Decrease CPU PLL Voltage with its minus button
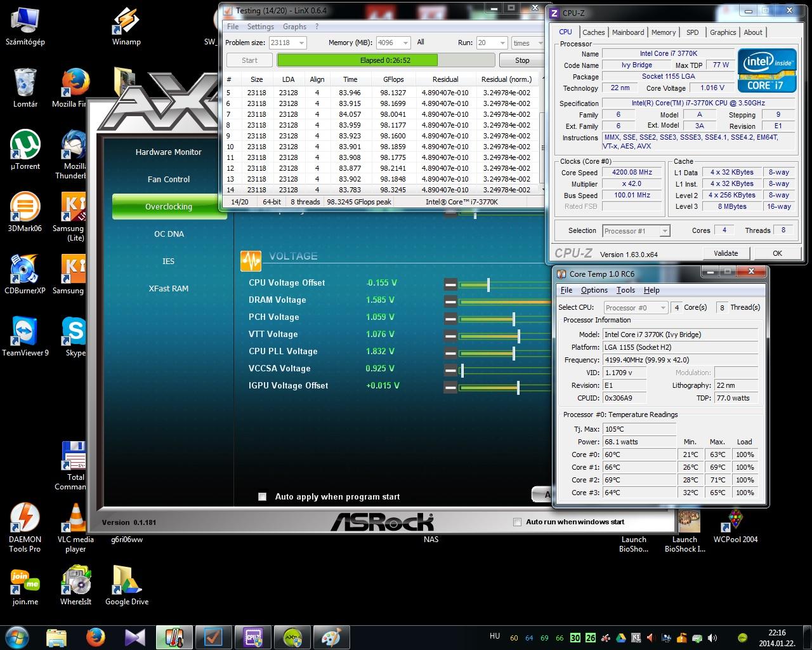Screen dimensions: 812x650 click(x=450, y=354)
